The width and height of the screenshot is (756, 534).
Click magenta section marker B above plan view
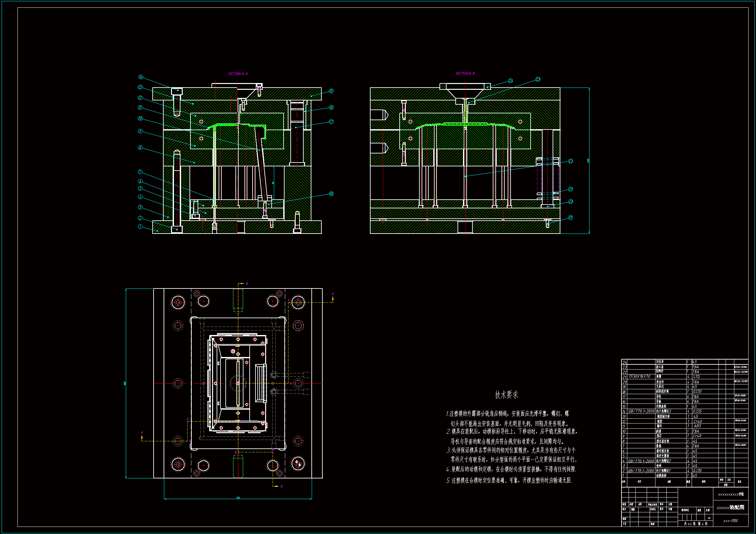click(x=247, y=284)
